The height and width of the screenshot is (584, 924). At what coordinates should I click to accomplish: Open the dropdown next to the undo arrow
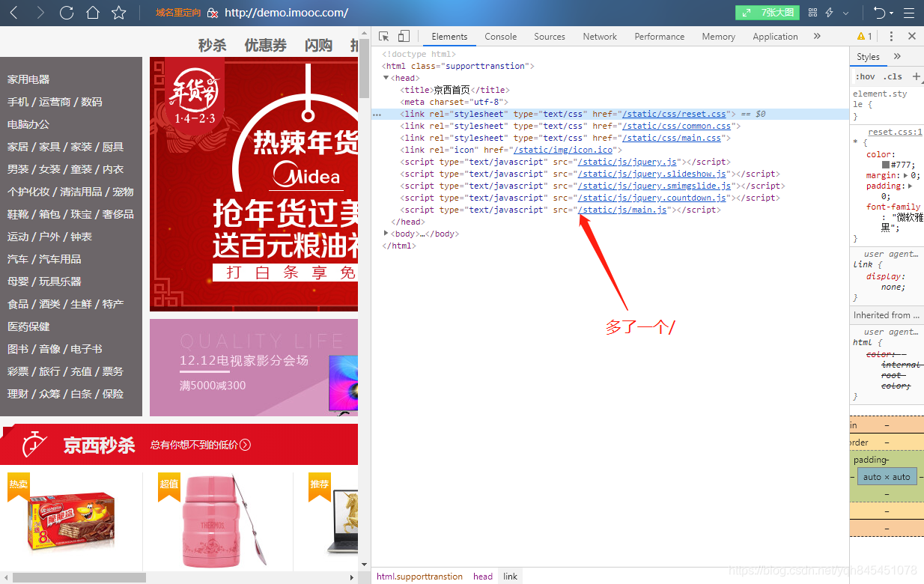tap(893, 13)
